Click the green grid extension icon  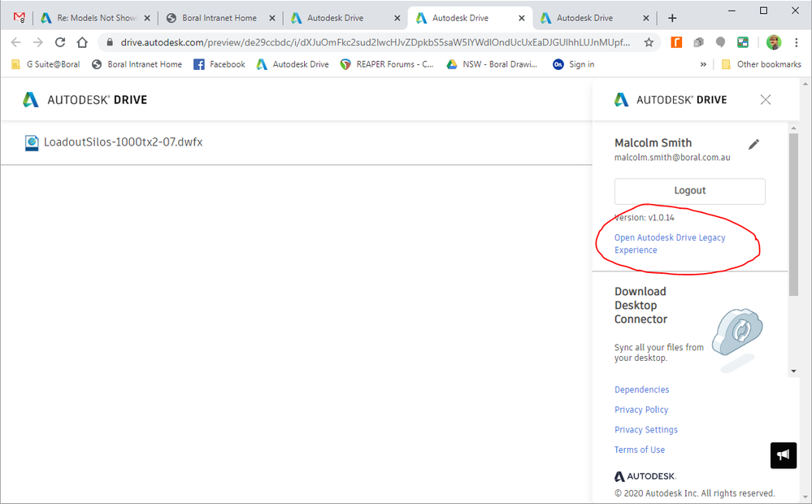click(x=743, y=42)
